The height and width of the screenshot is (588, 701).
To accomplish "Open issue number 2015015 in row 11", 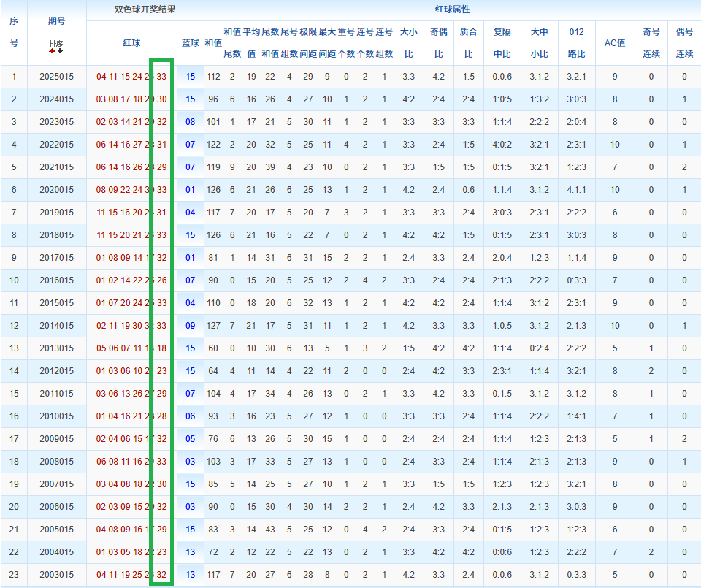I will tap(56, 303).
